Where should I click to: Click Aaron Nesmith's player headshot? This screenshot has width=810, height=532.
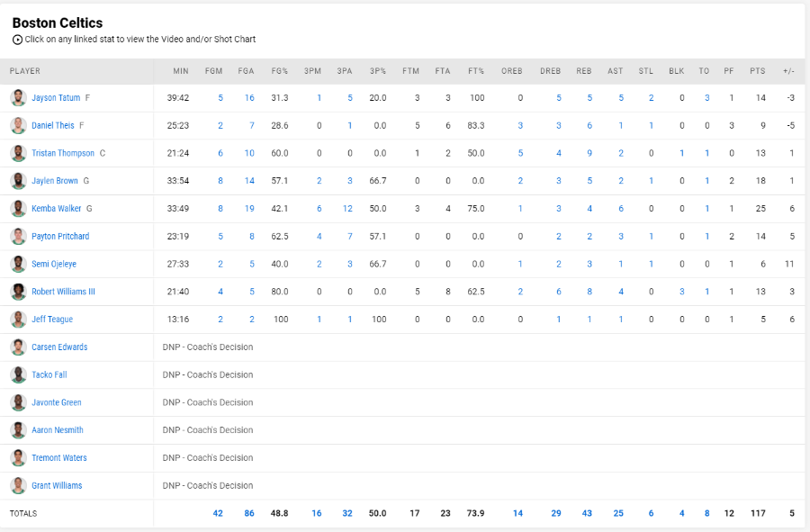[x=18, y=430]
